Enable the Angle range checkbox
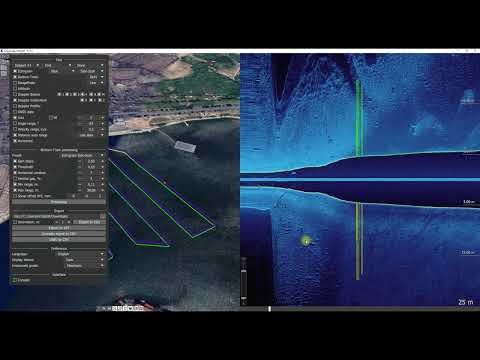This screenshot has height=360, width=480. [x=15, y=123]
